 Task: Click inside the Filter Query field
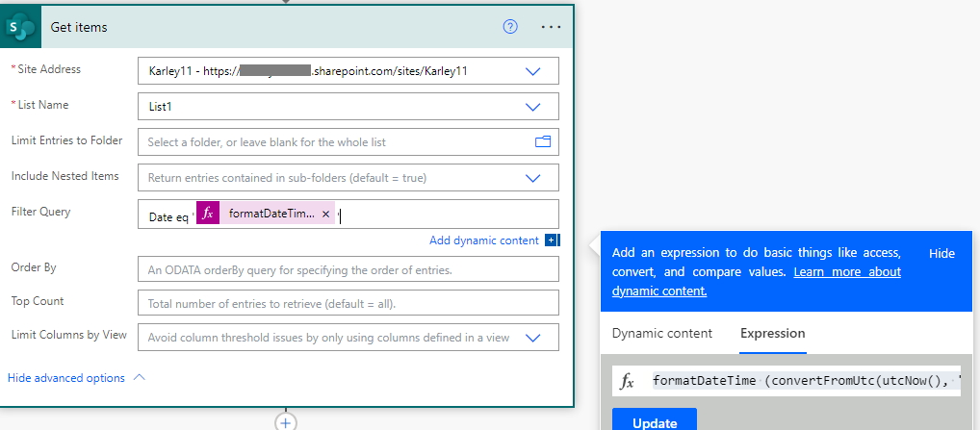click(348, 215)
